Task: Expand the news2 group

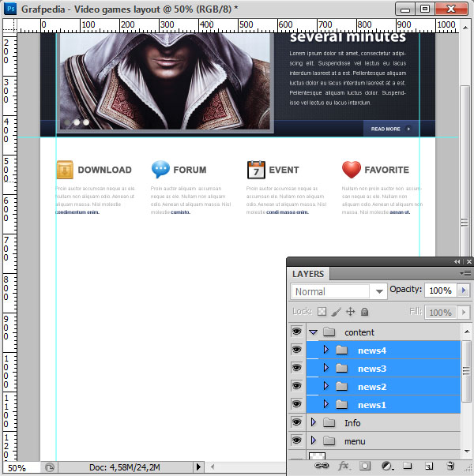Action: pos(326,386)
